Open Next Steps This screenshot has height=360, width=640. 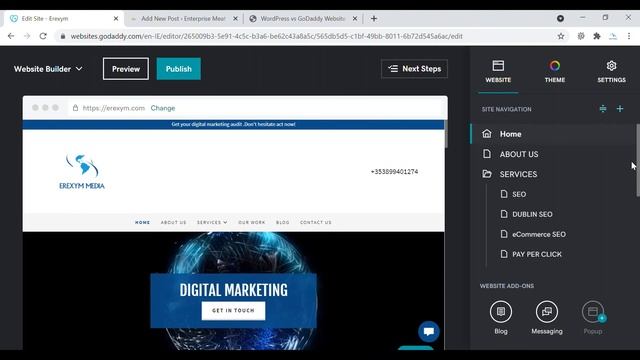(414, 69)
